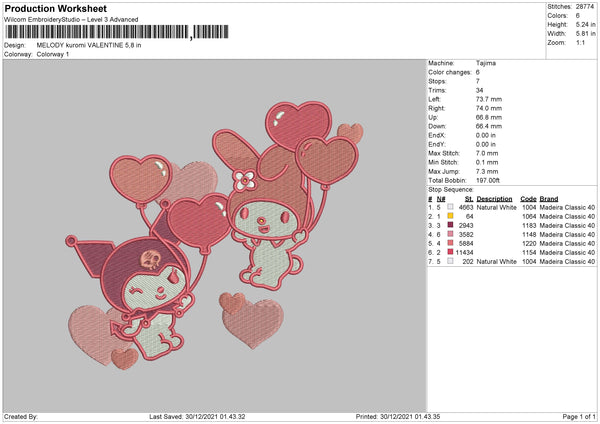
Task: Click the 'St.' column header
Action: click(x=469, y=199)
